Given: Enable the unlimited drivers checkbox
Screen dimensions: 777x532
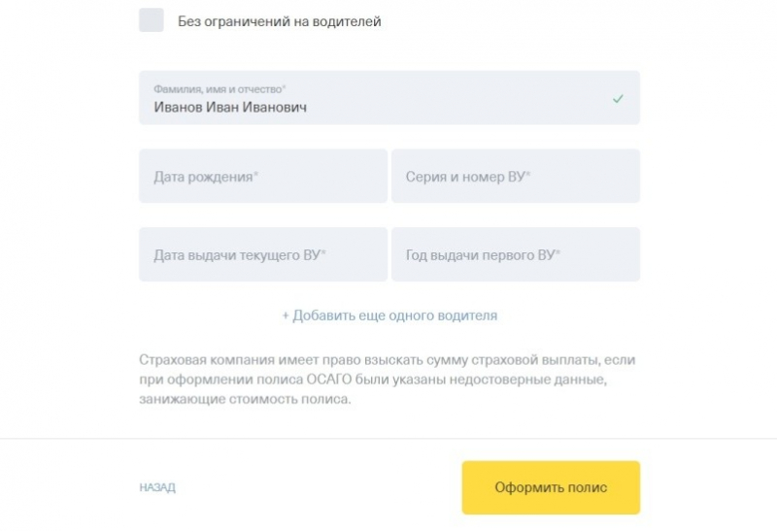Looking at the screenshot, I should click(152, 20).
